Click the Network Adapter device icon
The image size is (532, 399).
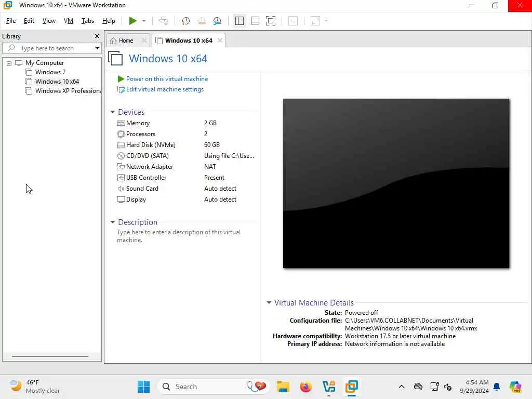121,167
